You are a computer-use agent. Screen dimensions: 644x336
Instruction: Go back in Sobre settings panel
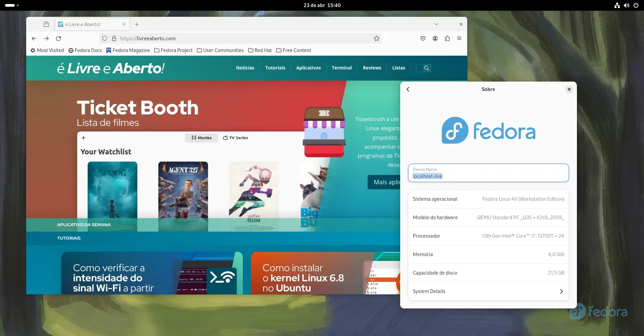[x=408, y=89]
